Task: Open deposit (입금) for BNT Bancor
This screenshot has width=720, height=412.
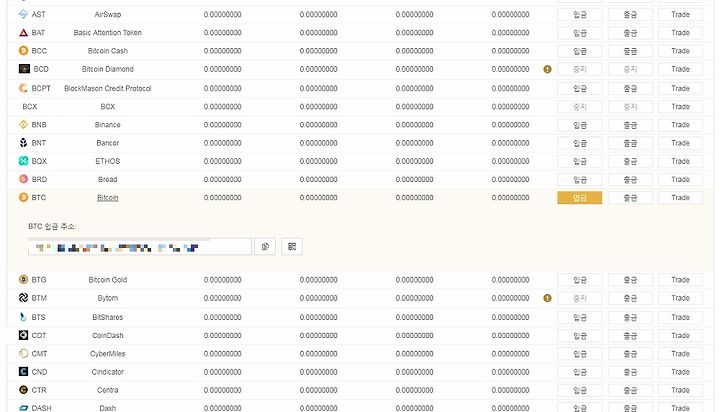Action: (579, 143)
